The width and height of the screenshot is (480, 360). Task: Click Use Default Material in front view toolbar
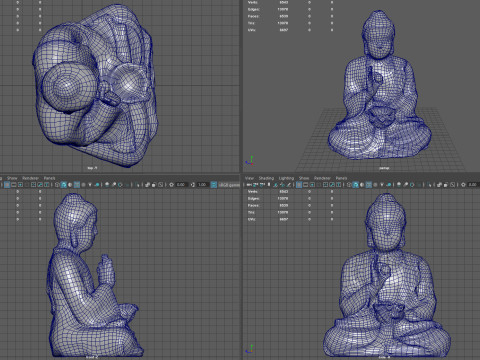362,184
